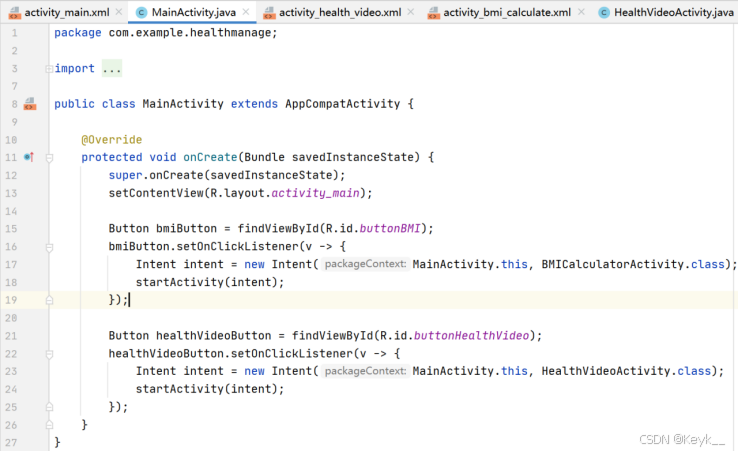Open the activity_health_video.xml tab

click(x=339, y=12)
